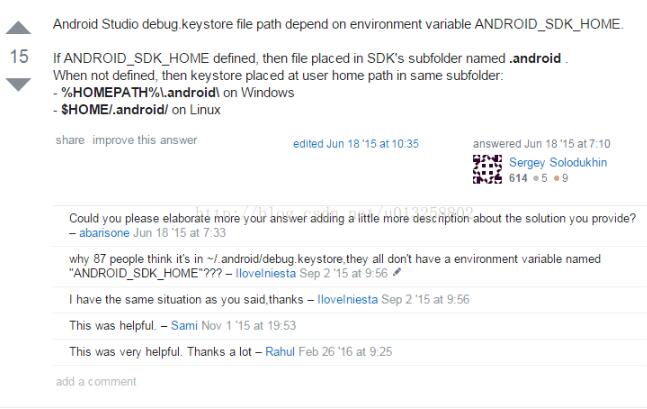The height and width of the screenshot is (409, 647).
Task: Click the pencil edit icon beside comment
Action: pos(397,271)
